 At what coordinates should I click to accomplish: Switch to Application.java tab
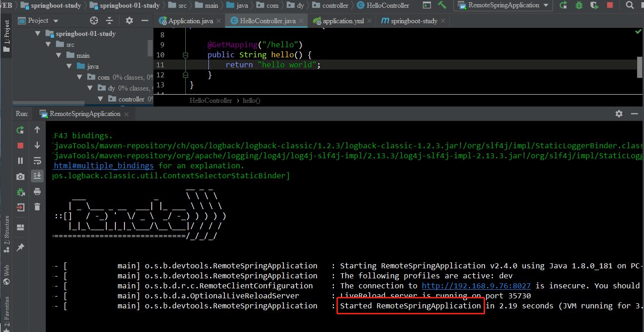click(x=189, y=21)
